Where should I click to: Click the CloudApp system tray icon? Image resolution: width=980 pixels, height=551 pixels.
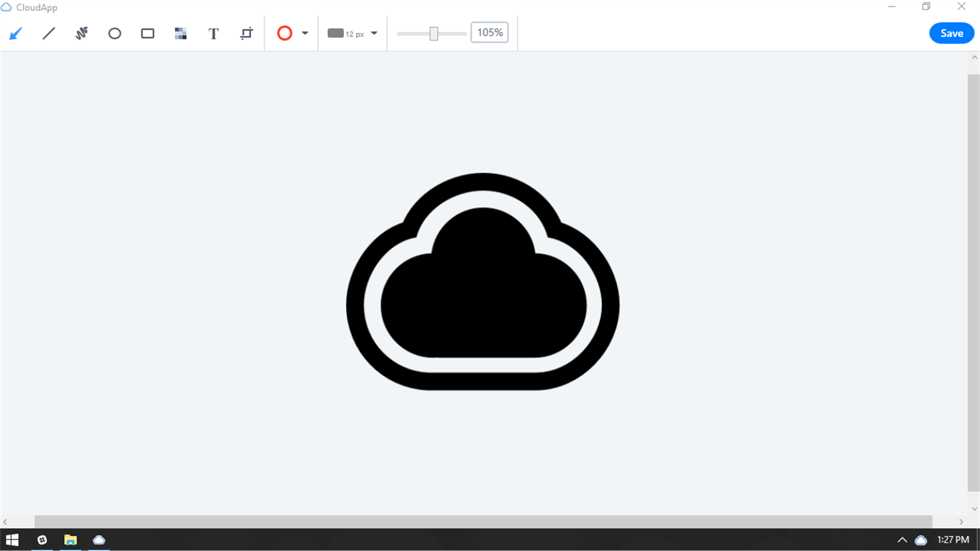pyautogui.click(x=921, y=540)
